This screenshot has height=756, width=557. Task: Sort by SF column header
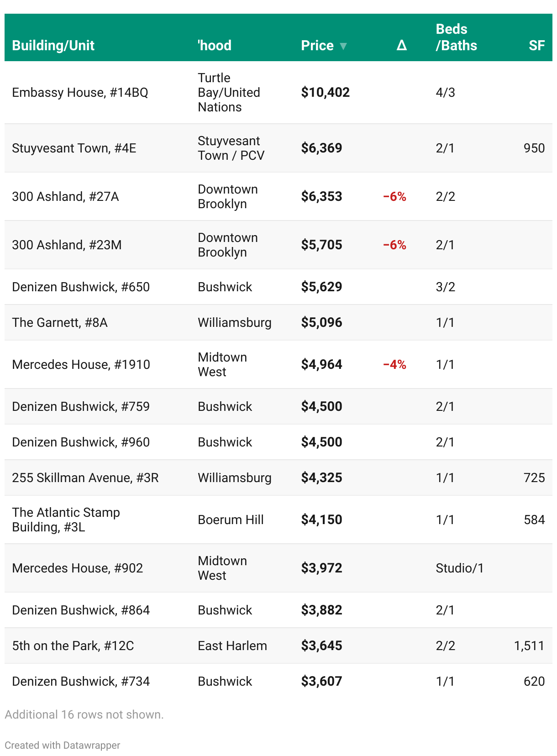point(536,46)
